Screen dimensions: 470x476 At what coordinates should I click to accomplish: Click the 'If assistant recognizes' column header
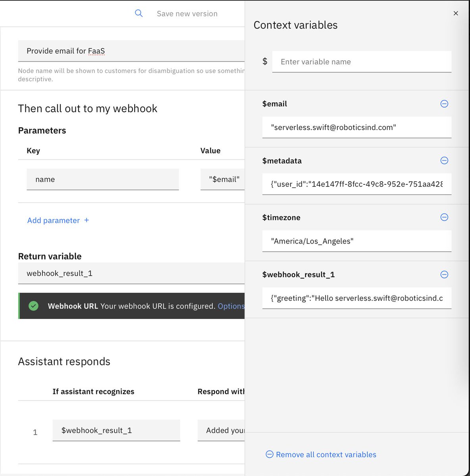click(93, 392)
